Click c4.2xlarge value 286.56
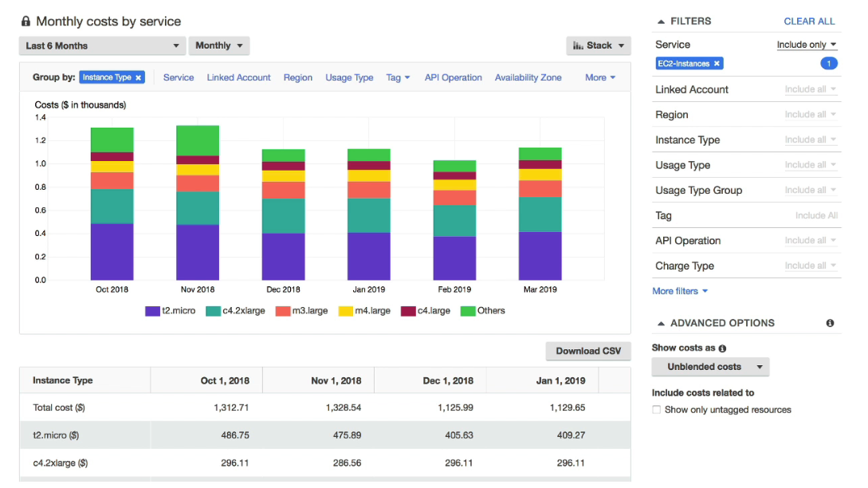The width and height of the screenshot is (868, 488). pyautogui.click(x=347, y=463)
